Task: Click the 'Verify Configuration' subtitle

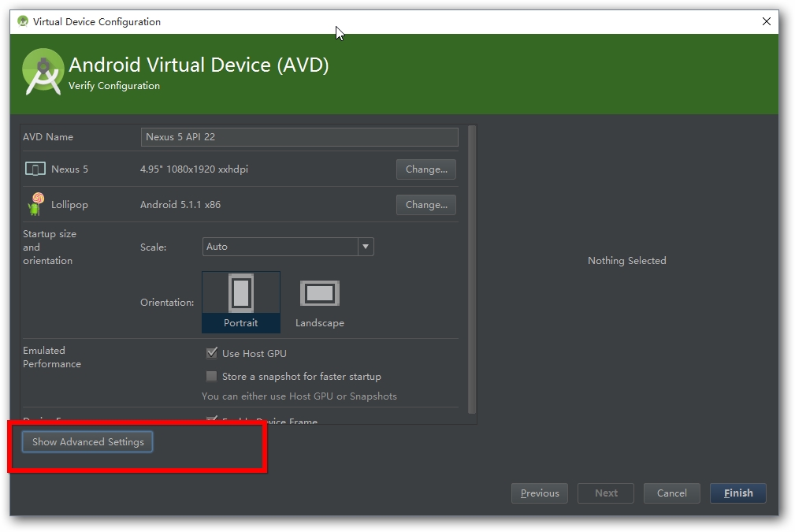Action: (x=114, y=86)
